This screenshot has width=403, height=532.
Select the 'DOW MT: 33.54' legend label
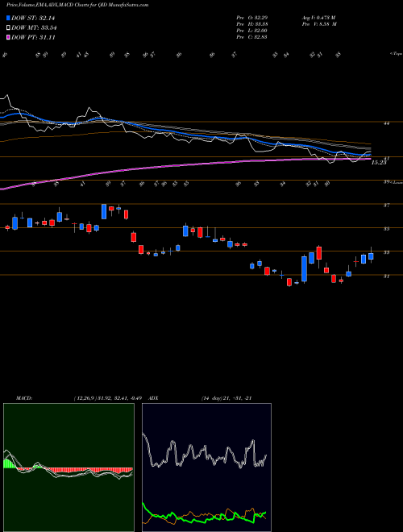(35, 28)
